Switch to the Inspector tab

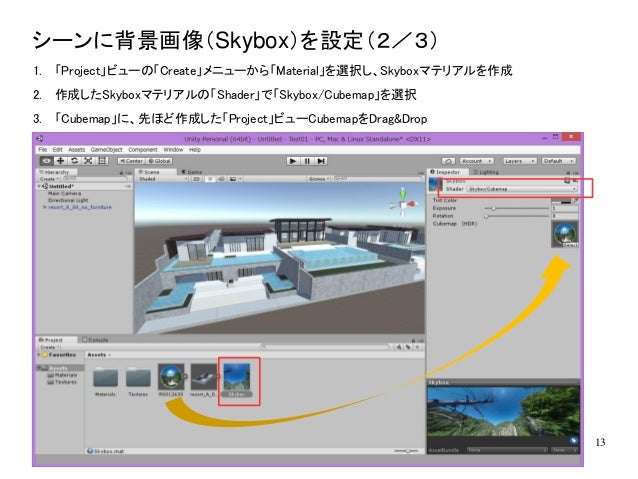click(447, 172)
